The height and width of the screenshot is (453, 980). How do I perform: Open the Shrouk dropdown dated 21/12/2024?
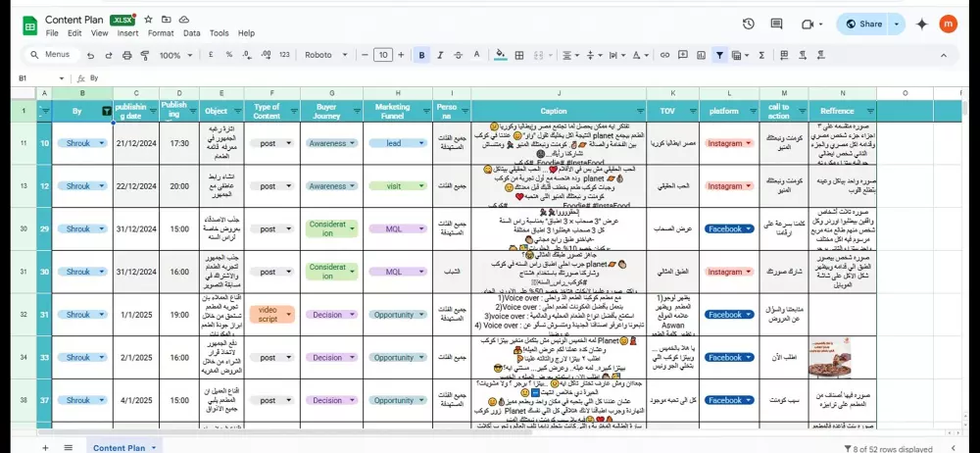82,143
